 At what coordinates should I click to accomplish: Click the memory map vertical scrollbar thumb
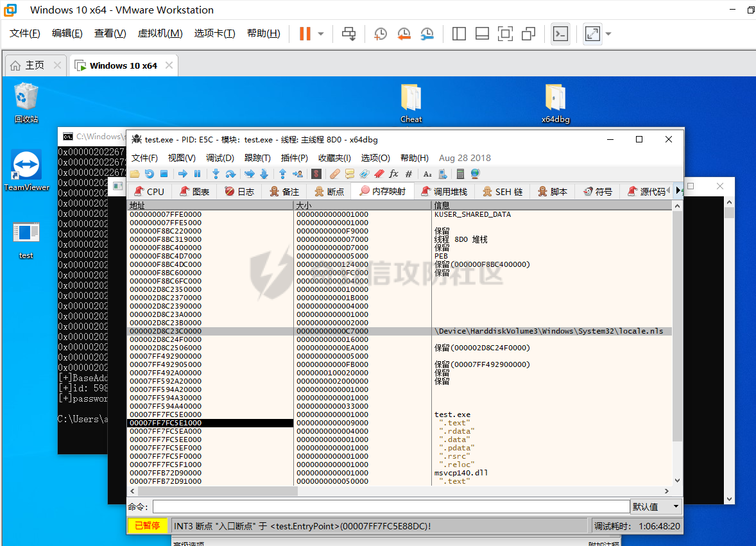(x=678, y=326)
